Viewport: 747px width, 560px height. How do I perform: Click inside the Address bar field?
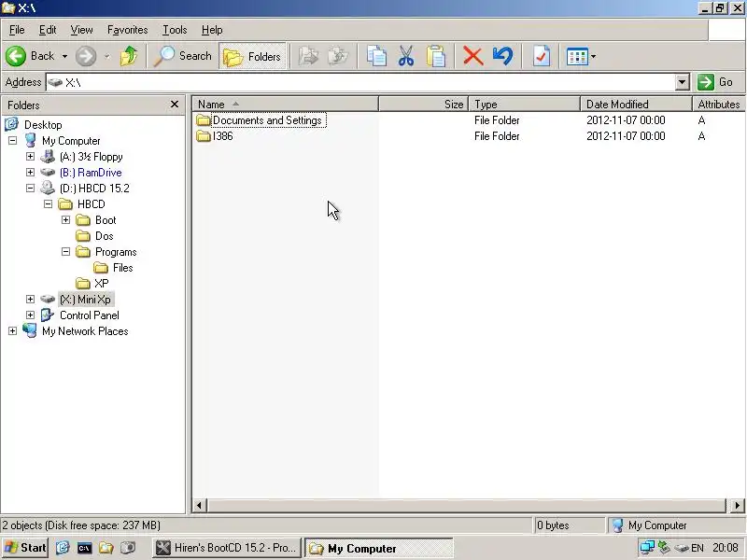click(360, 82)
